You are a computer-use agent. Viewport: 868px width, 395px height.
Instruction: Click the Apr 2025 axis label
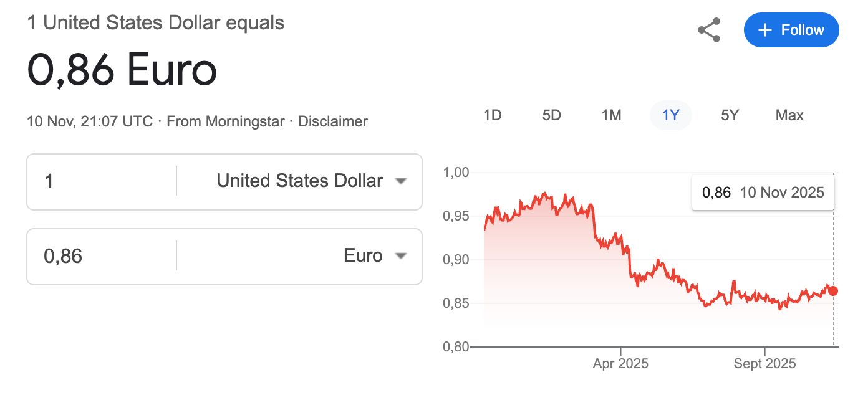tap(620, 363)
